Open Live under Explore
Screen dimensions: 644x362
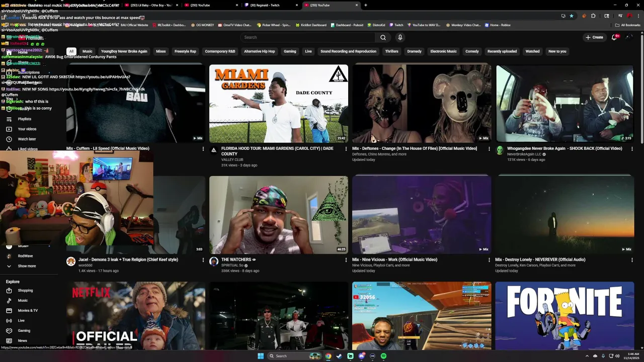(x=21, y=321)
